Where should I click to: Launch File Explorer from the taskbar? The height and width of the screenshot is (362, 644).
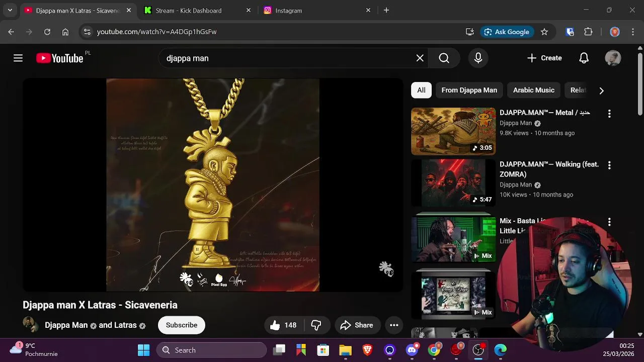[x=346, y=350]
